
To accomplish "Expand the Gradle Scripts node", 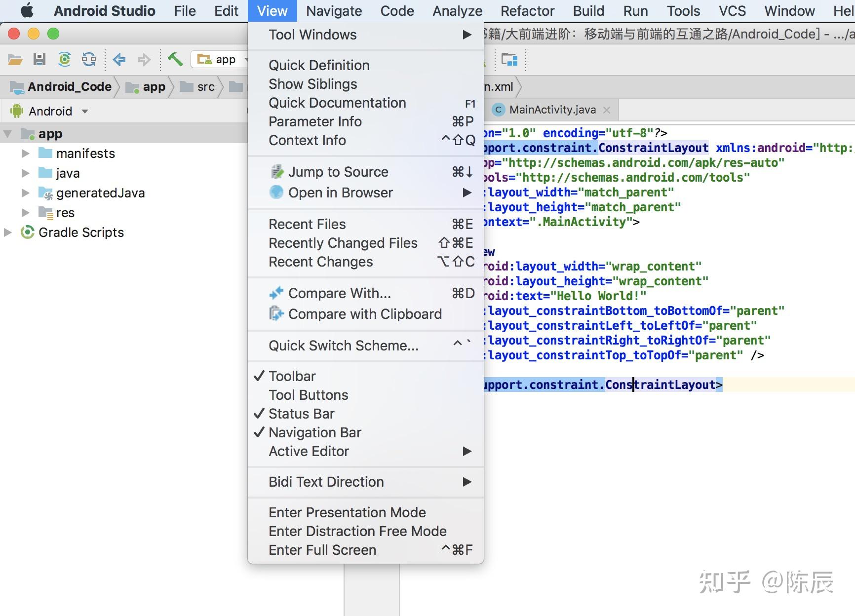I will (7, 232).
